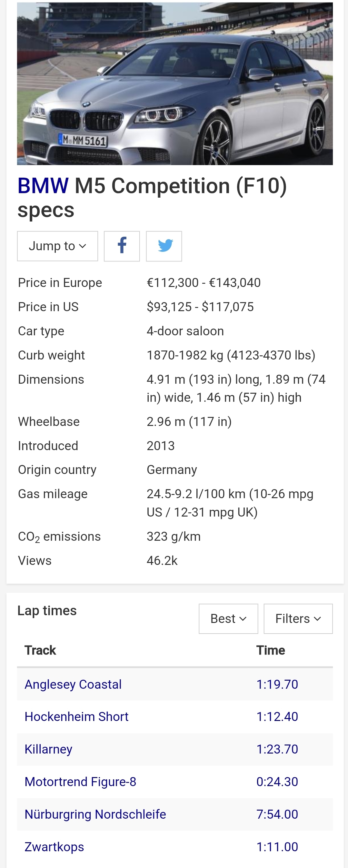The height and width of the screenshot is (868, 348).
Task: Click the 1:19.70 Anglesey lap time
Action: click(x=277, y=684)
